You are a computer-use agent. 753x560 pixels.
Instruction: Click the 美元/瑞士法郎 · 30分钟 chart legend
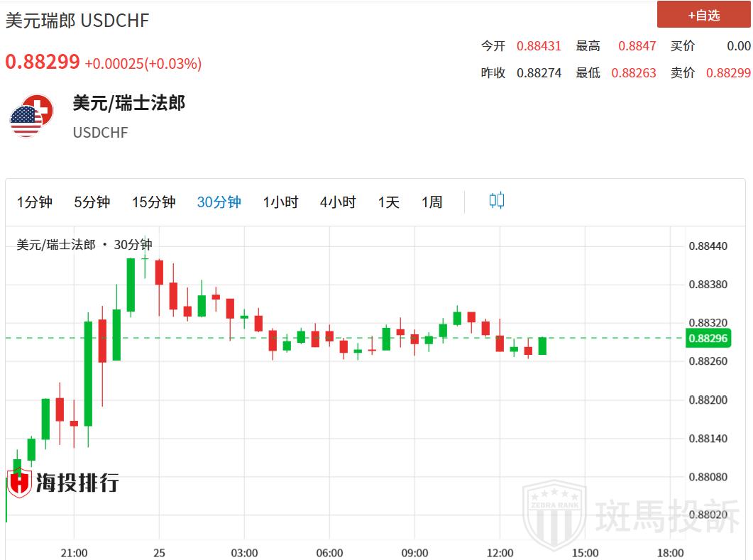click(x=84, y=245)
